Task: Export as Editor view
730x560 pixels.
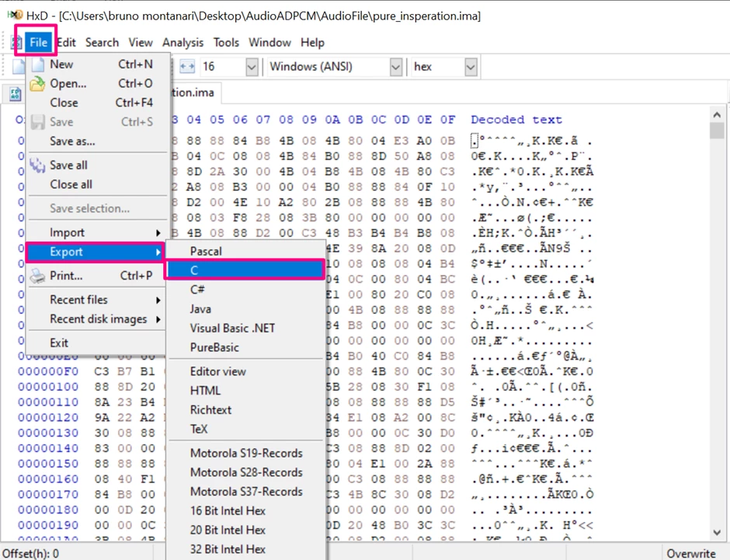Action: (245, 372)
